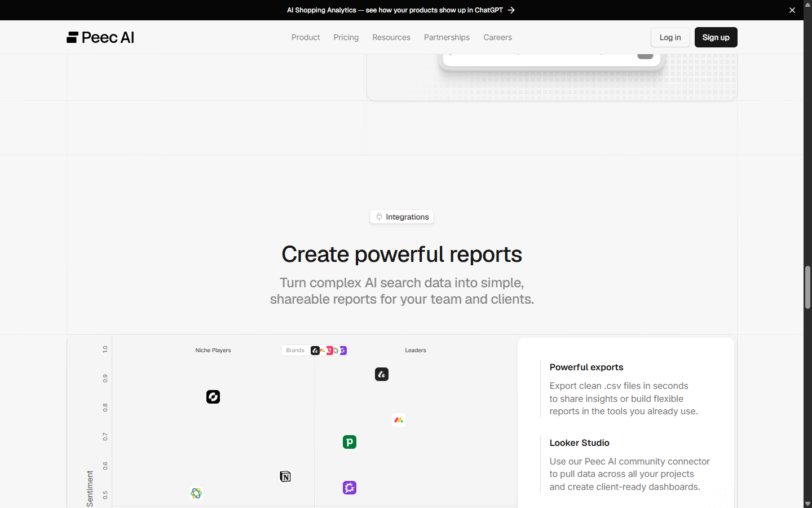The height and width of the screenshot is (508, 812).
Task: Click the scrollbar down arrow
Action: click(x=807, y=503)
